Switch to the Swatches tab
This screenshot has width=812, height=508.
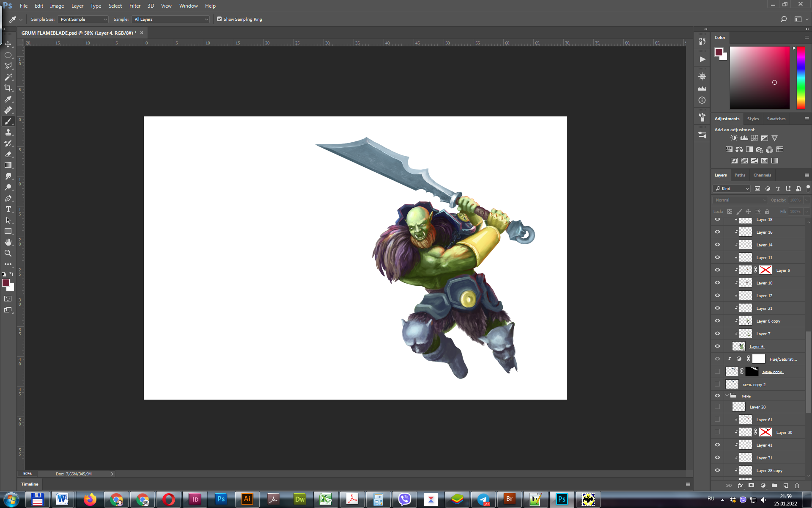click(x=776, y=119)
